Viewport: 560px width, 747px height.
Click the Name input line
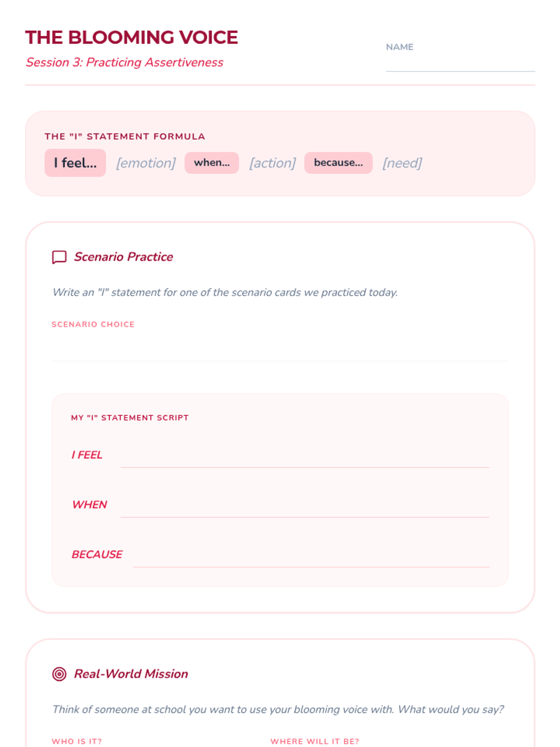tap(460, 63)
